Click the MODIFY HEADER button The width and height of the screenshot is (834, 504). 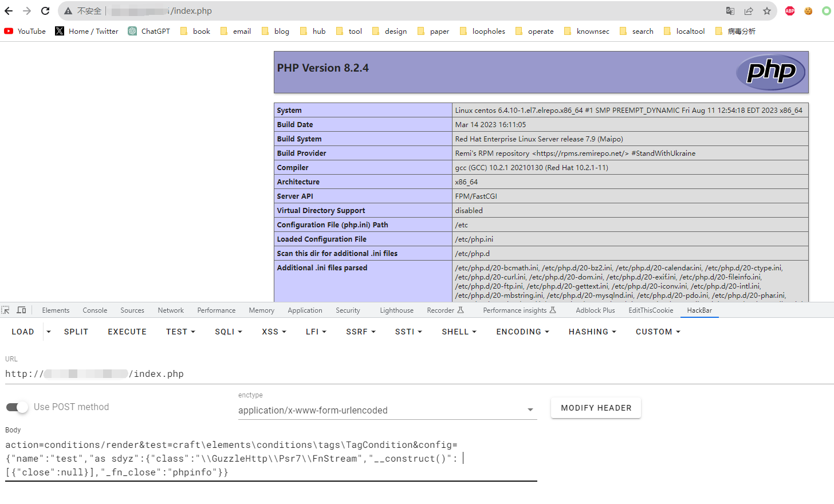pyautogui.click(x=596, y=408)
